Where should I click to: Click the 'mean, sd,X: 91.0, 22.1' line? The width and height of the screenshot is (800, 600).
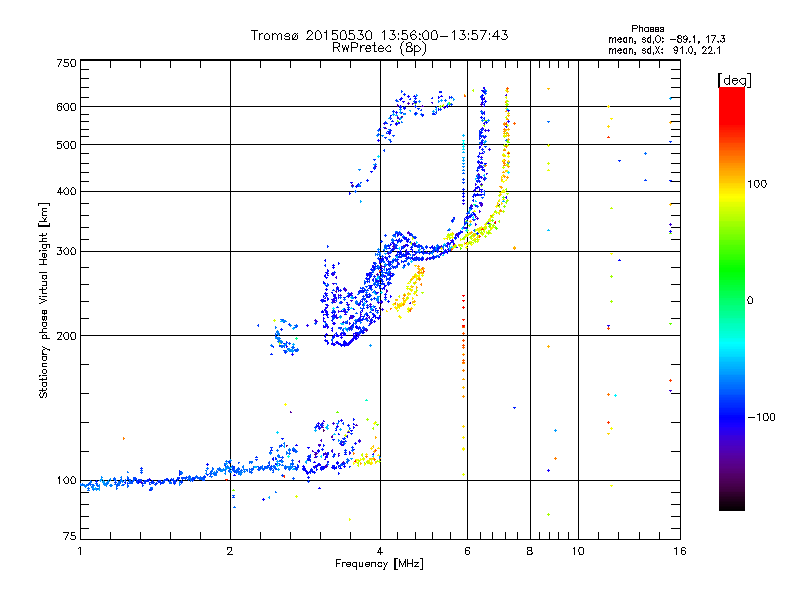[664, 50]
